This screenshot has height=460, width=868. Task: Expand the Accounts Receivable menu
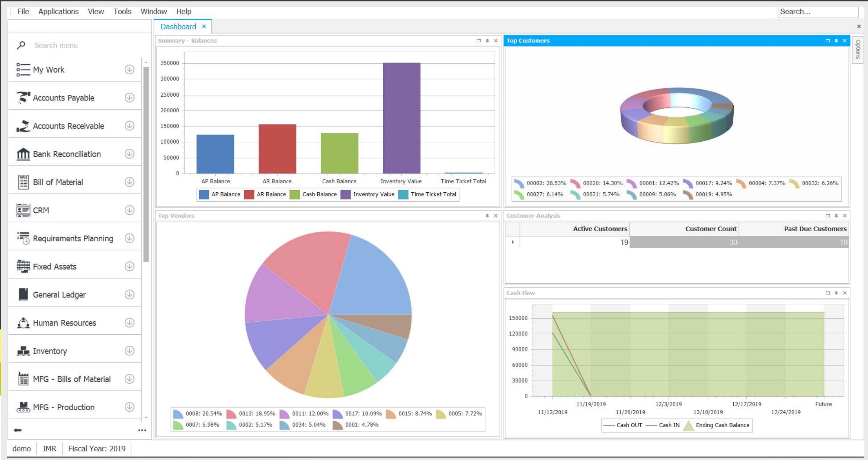129,126
